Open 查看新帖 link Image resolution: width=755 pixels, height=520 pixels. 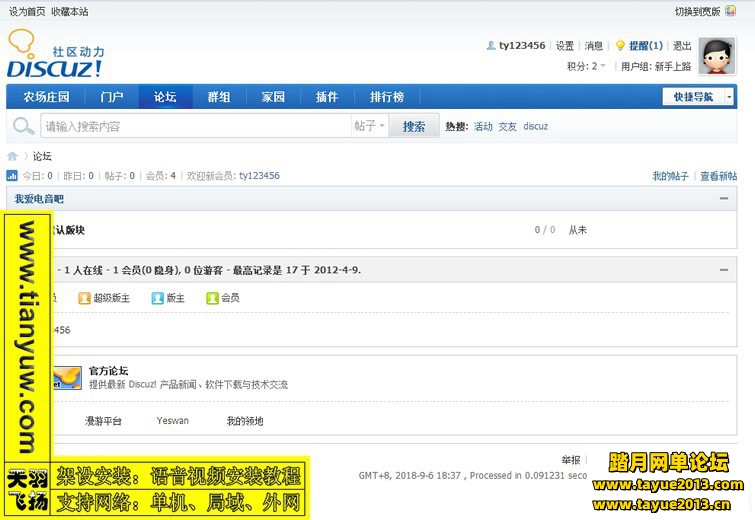coord(718,176)
